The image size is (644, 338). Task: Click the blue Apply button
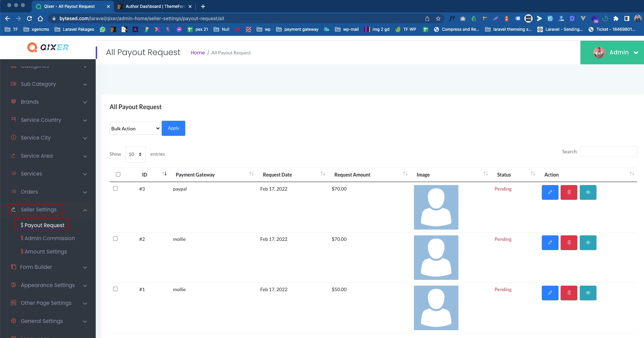pos(173,128)
